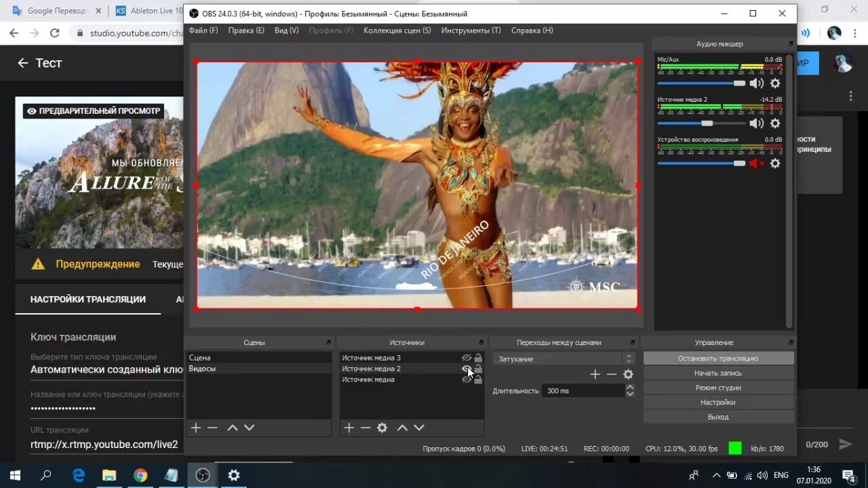
Task: Toggle visibility eye of Источник медиа 2
Action: [467, 369]
